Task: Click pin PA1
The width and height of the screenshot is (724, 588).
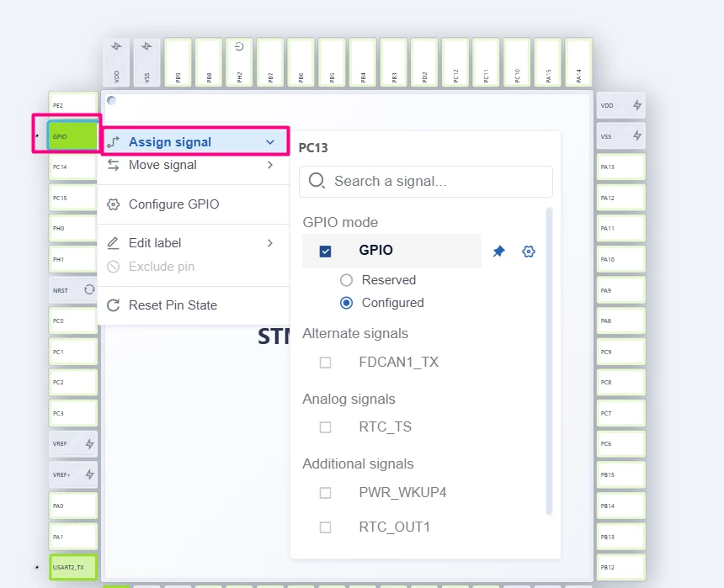Action: pyautogui.click(x=73, y=537)
